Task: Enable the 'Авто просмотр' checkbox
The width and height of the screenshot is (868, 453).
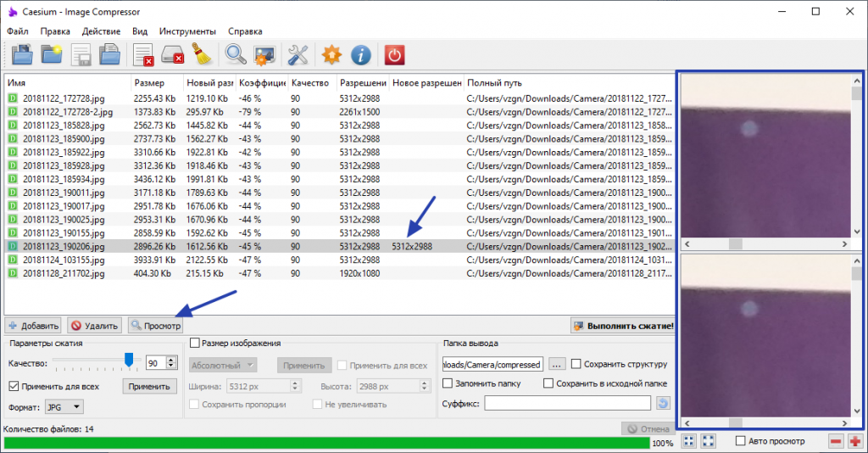Action: pos(740,441)
